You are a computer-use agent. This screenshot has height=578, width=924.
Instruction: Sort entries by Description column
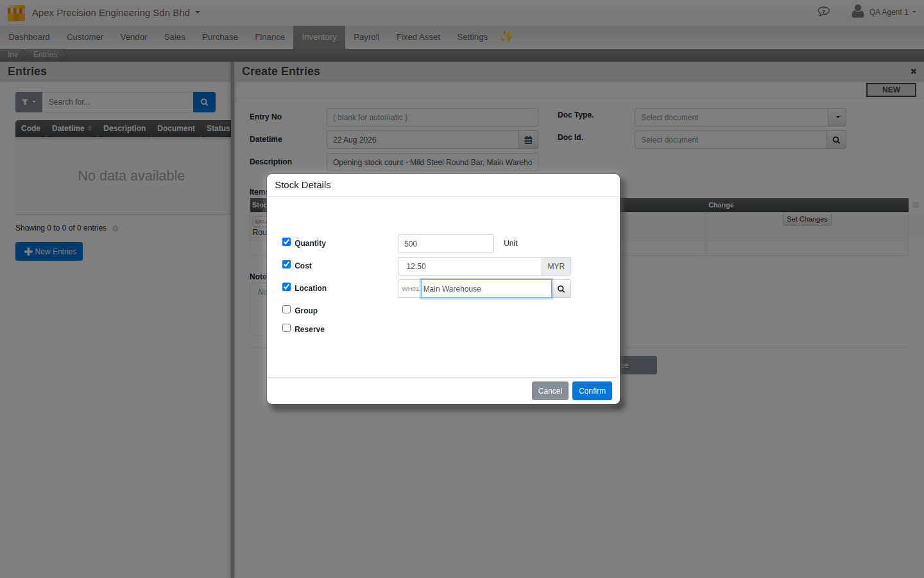[124, 128]
